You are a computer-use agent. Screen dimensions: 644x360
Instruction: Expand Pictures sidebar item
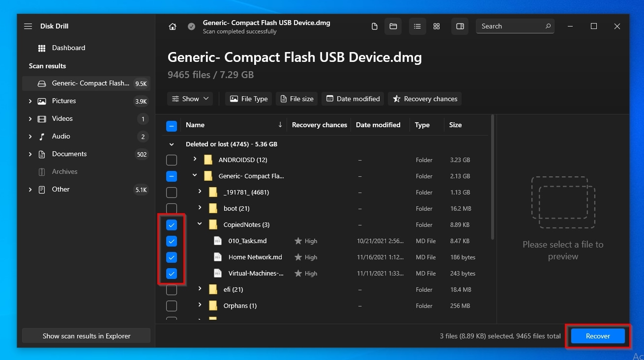tap(30, 101)
